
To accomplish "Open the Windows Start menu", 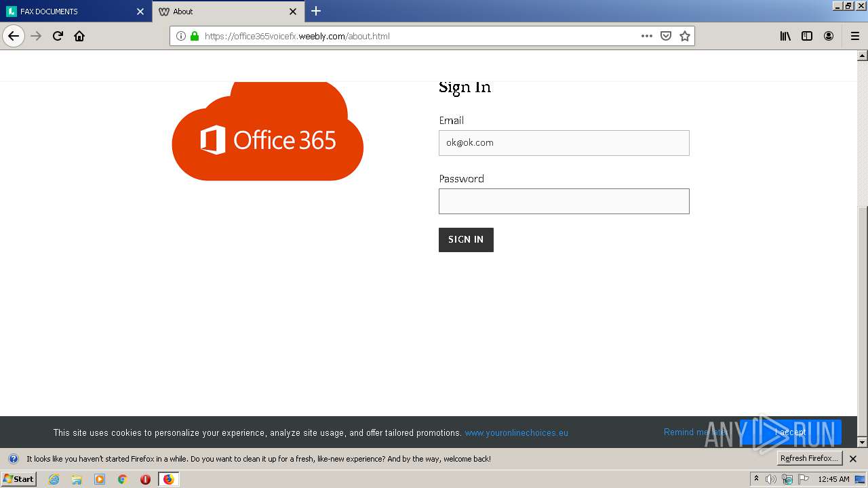I will point(18,479).
